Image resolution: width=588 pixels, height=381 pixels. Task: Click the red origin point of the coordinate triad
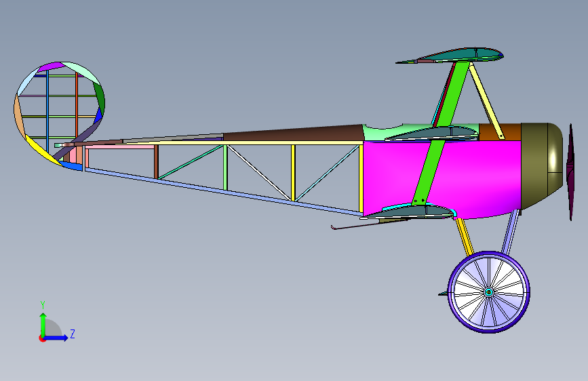(x=42, y=338)
